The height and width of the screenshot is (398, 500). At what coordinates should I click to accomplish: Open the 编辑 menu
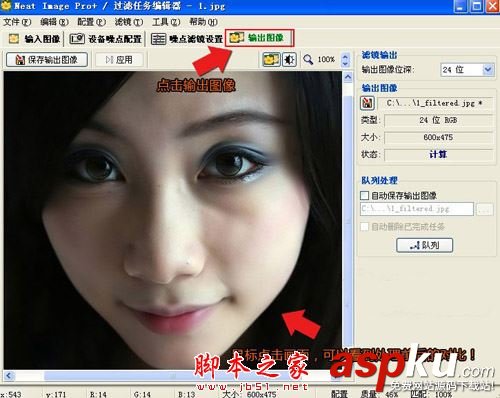[x=54, y=22]
